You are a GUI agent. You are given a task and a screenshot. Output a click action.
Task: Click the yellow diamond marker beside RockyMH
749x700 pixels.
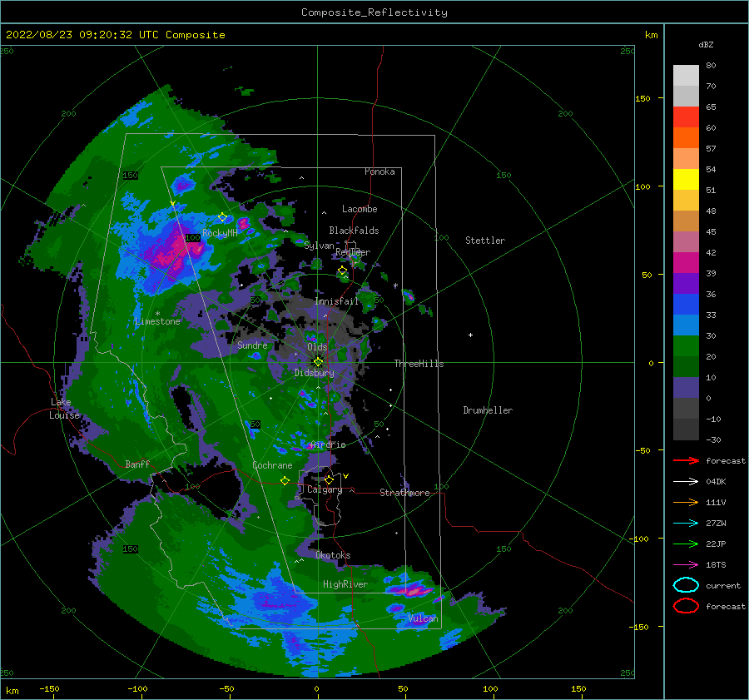[222, 217]
